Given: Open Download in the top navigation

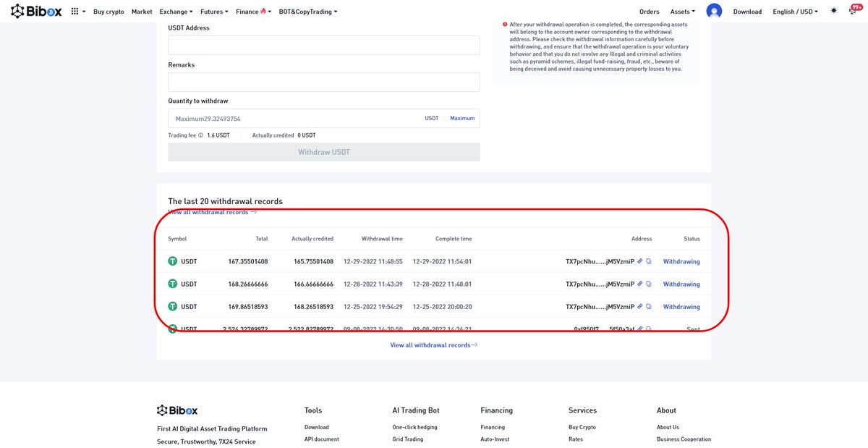Looking at the screenshot, I should pyautogui.click(x=747, y=12).
